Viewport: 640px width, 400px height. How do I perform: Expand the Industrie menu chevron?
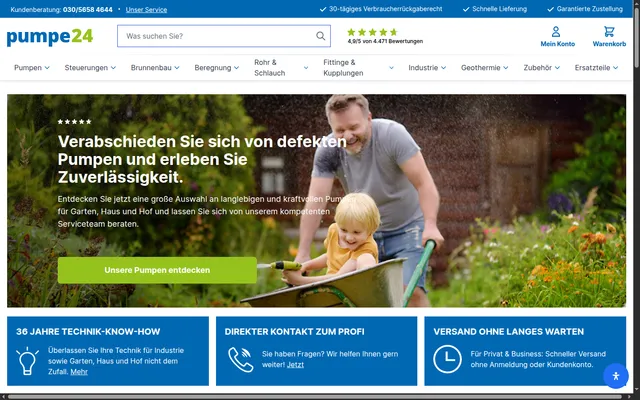pyautogui.click(x=443, y=68)
